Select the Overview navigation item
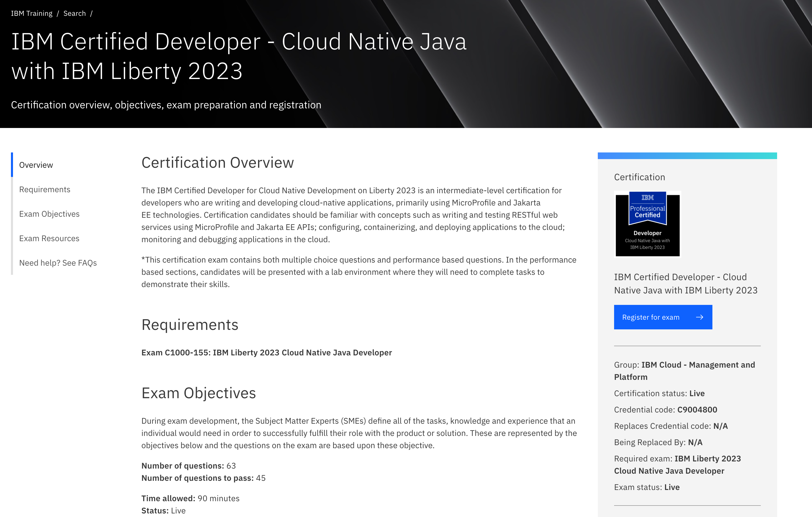The width and height of the screenshot is (812, 517). [x=35, y=165]
